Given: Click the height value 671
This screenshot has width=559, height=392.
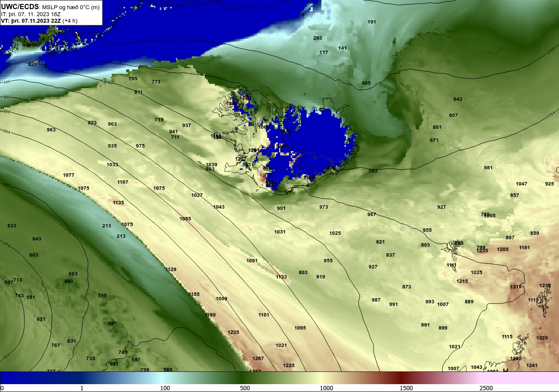Looking at the screenshot, I should (x=434, y=140).
